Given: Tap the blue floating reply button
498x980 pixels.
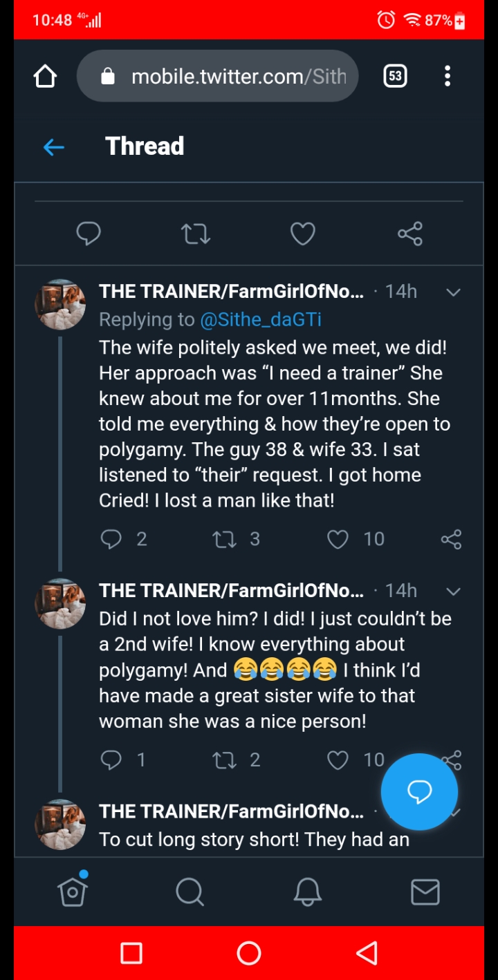Looking at the screenshot, I should coord(419,791).
